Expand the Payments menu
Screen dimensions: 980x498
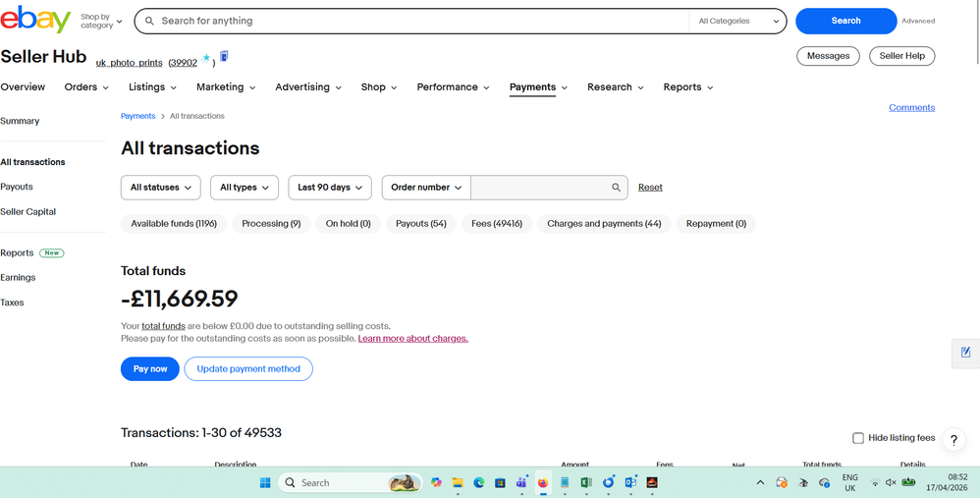(538, 86)
